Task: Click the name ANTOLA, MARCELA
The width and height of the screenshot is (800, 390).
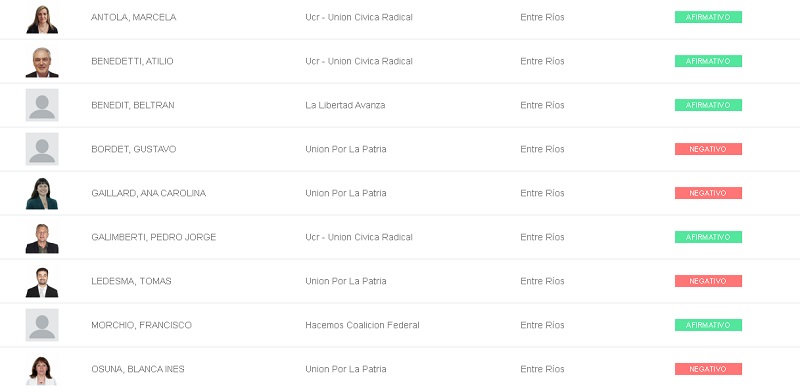Action: pyautogui.click(x=134, y=17)
